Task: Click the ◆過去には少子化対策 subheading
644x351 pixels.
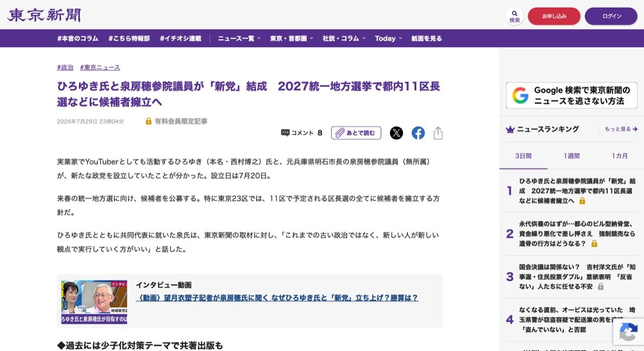Action: (140, 345)
